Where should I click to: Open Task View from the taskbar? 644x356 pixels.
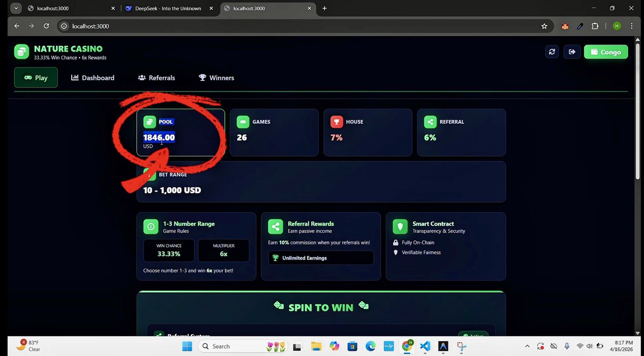[297, 346]
